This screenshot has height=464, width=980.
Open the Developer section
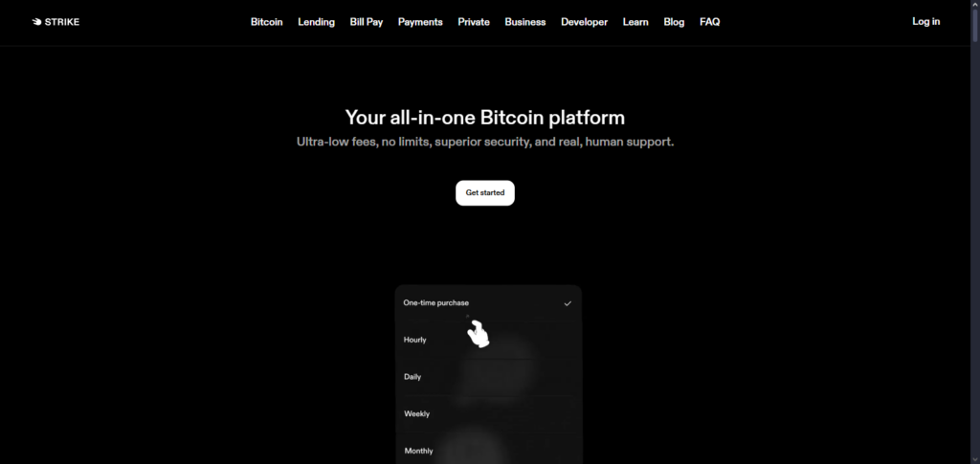pyautogui.click(x=585, y=22)
